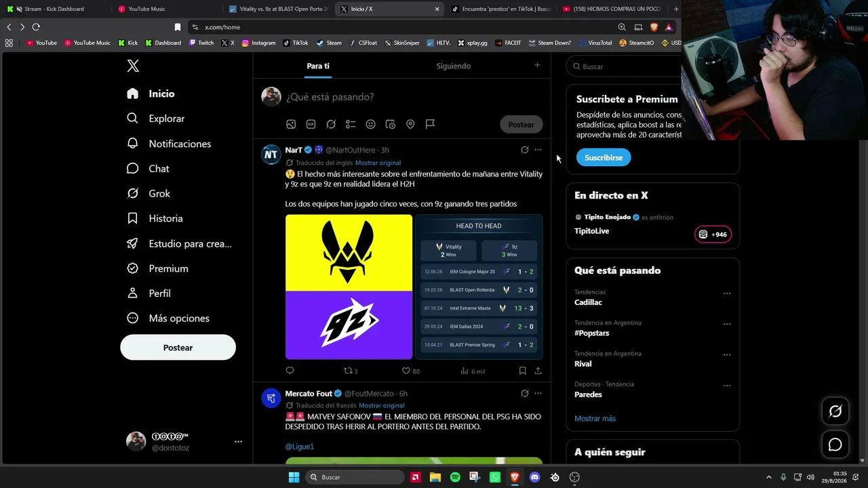Bookmark NarT's post
The image size is (868, 488).
(522, 371)
